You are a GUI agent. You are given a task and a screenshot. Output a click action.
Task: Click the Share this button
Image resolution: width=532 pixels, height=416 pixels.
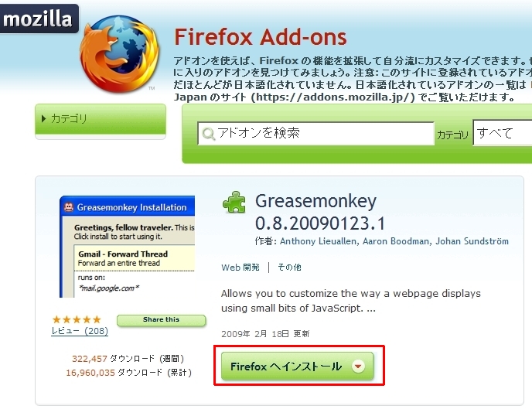click(161, 320)
